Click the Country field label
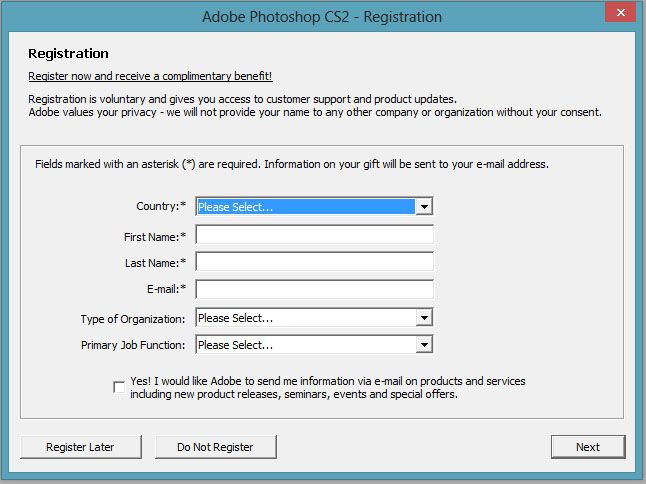This screenshot has width=646, height=484. coord(161,206)
